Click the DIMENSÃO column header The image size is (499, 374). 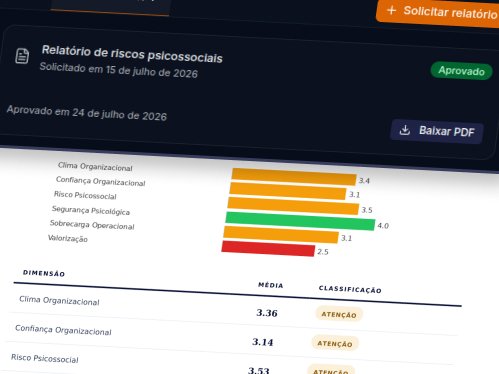coord(44,273)
